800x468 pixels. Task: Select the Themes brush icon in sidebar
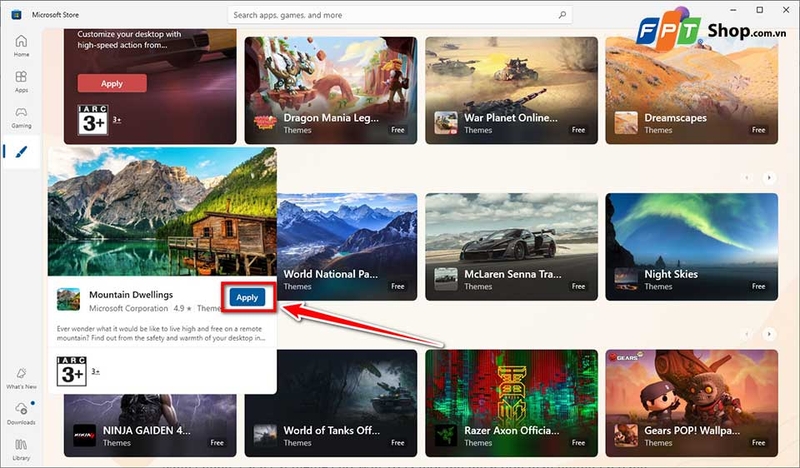pos(21,152)
